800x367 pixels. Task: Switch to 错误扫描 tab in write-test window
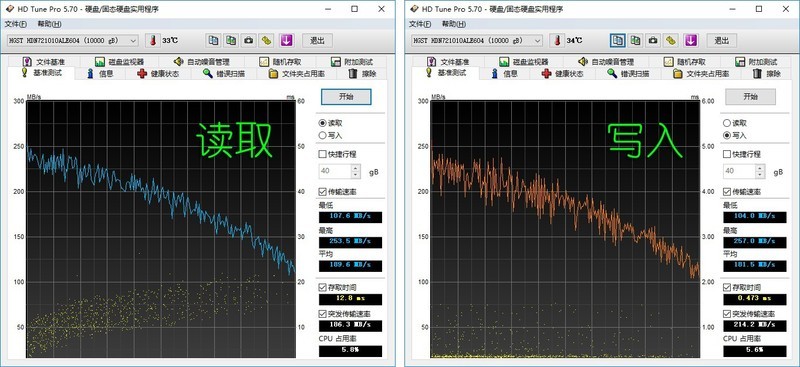628,74
